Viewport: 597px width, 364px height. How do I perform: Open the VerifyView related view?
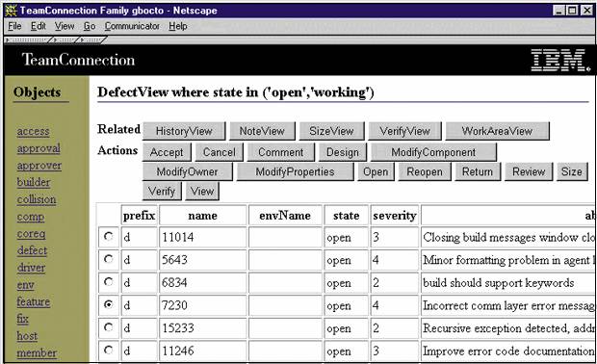tap(405, 131)
